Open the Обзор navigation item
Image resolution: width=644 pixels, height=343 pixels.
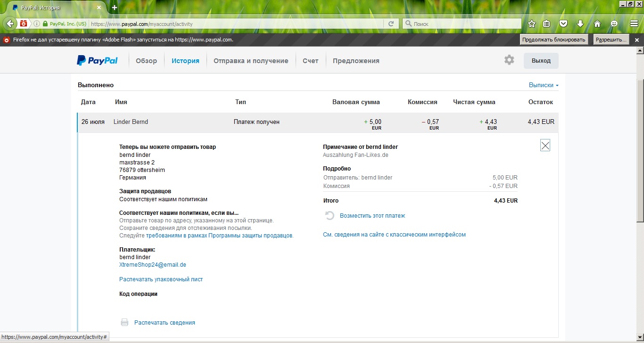pos(146,61)
